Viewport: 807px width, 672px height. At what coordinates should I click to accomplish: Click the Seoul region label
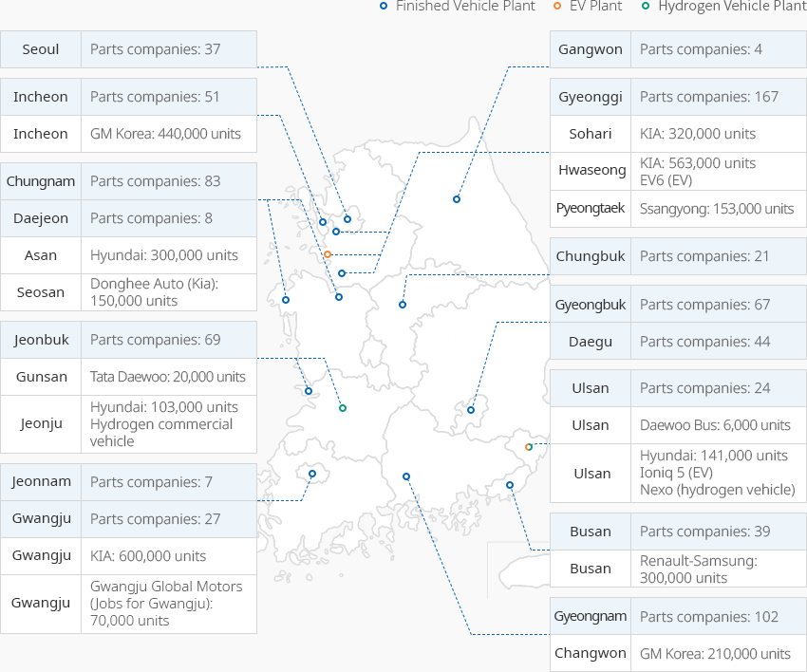[41, 49]
